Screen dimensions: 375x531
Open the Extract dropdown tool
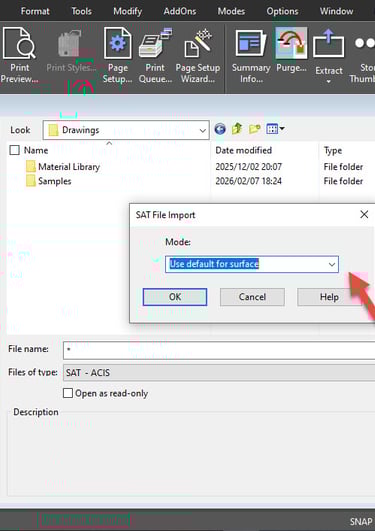[x=329, y=56]
